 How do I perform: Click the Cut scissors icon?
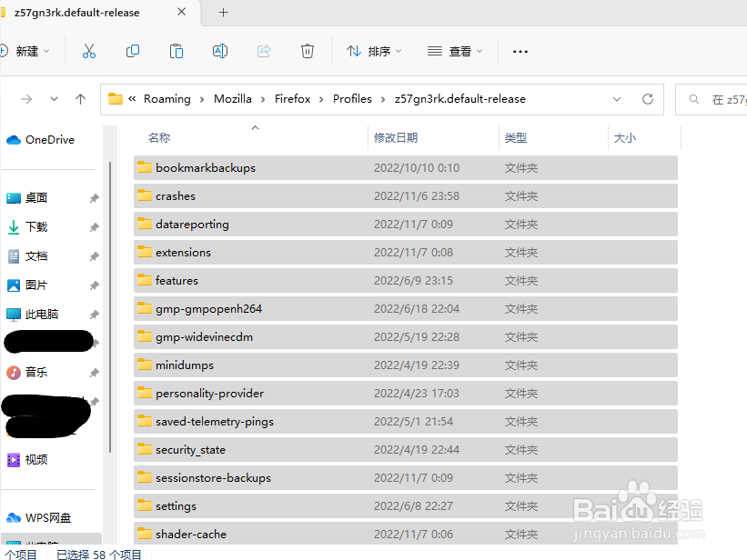click(x=88, y=51)
